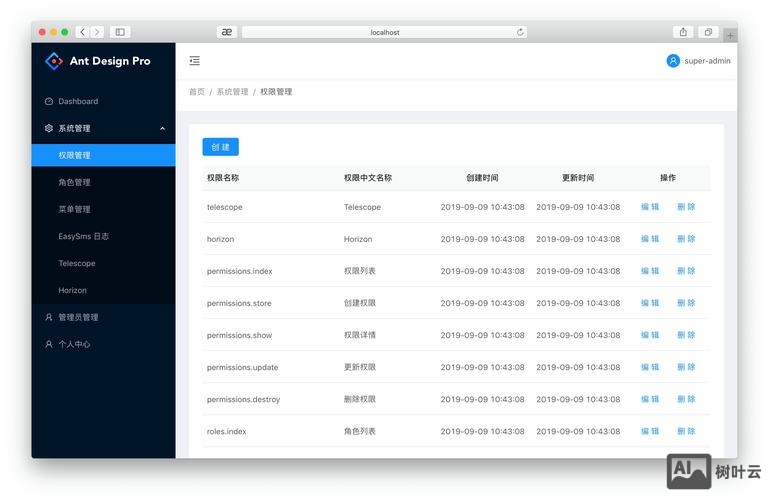The image size is (769, 500).
Task: Open Dashboard in the sidebar
Action: (78, 101)
